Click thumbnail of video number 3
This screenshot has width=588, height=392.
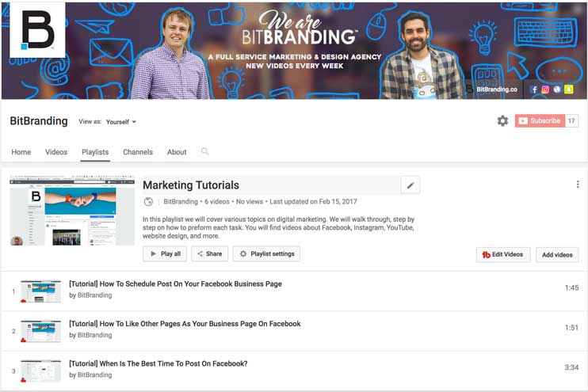click(x=41, y=371)
